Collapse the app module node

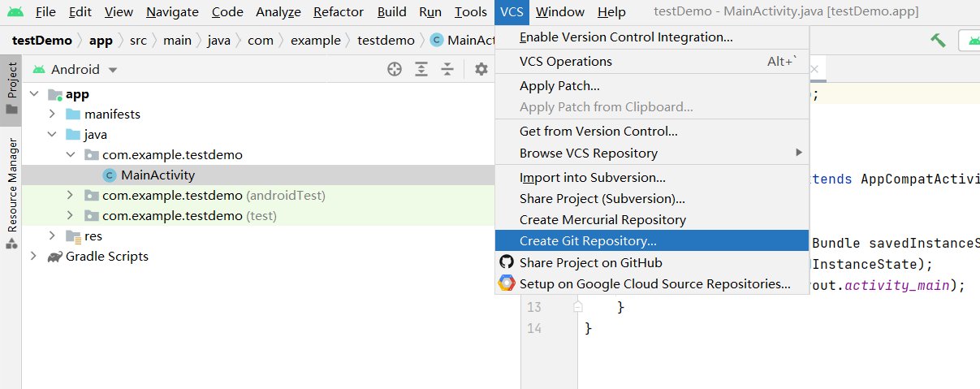[33, 94]
